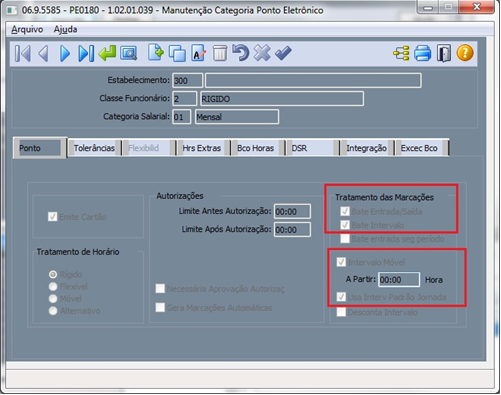Undo changes curved arrow icon
The height and width of the screenshot is (395, 501).
(x=240, y=53)
